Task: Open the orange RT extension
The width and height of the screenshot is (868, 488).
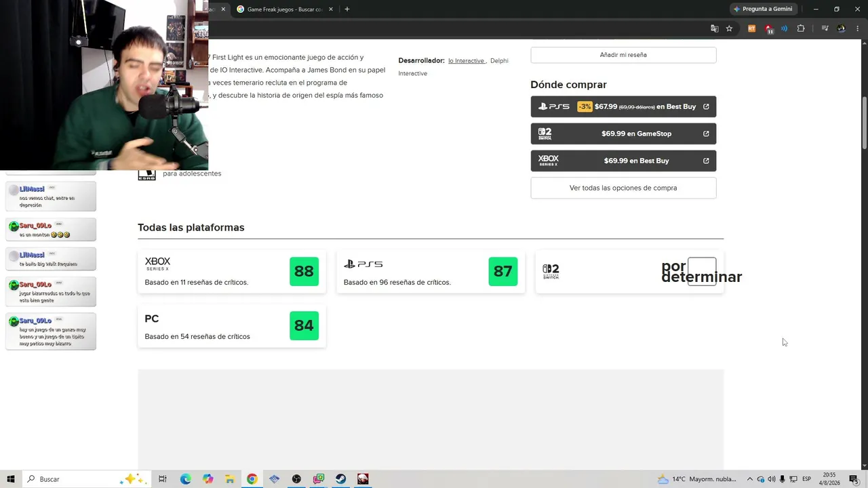Action: tap(751, 28)
